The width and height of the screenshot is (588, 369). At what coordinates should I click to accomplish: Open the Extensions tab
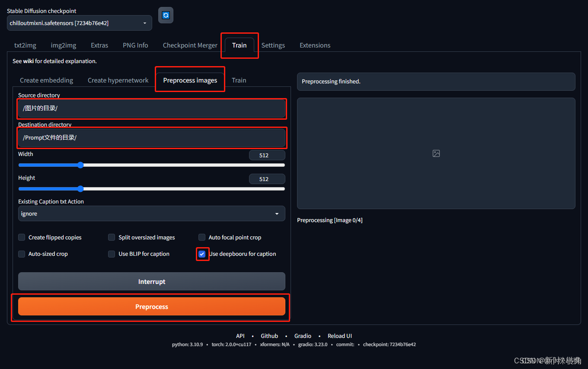tap(315, 45)
